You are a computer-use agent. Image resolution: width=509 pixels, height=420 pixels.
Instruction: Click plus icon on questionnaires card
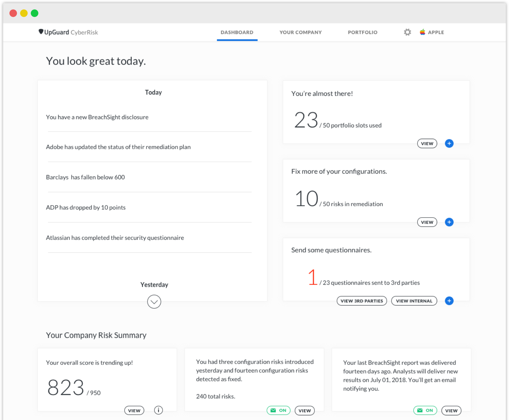[449, 301]
